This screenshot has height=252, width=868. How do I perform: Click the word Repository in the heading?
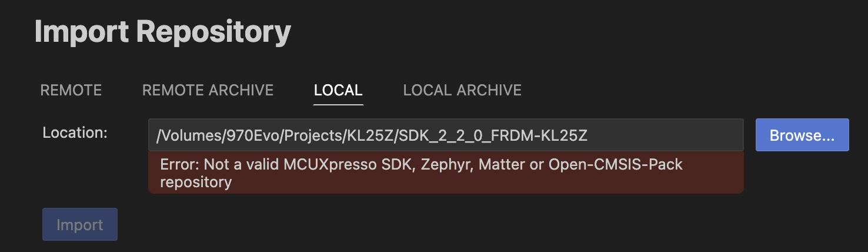[x=213, y=32]
